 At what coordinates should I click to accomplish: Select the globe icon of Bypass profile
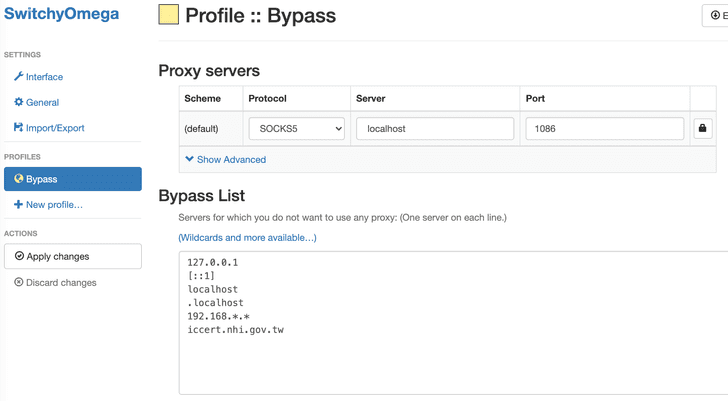pos(18,179)
